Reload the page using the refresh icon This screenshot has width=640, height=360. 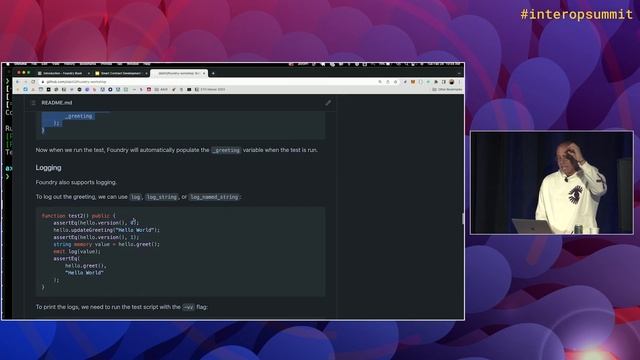coord(33,82)
